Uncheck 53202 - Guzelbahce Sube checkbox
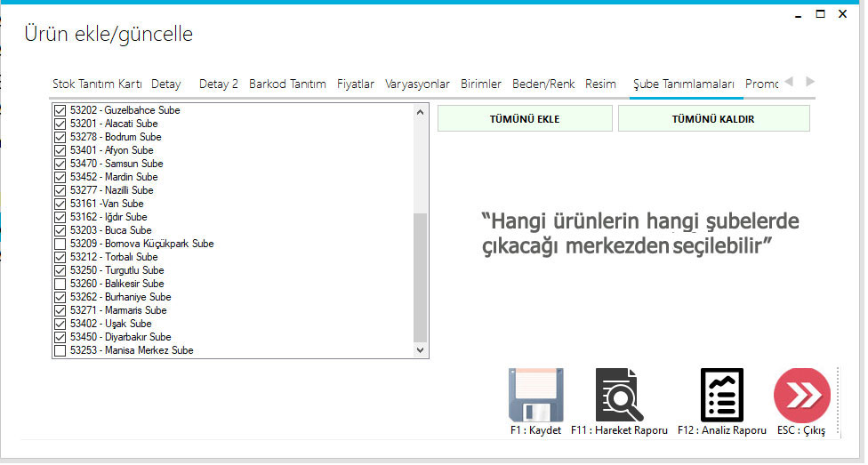 [60, 111]
